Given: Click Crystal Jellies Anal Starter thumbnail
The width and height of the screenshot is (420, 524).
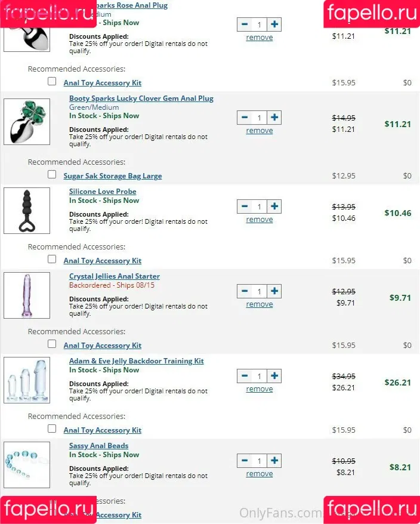Looking at the screenshot, I should (x=27, y=295).
